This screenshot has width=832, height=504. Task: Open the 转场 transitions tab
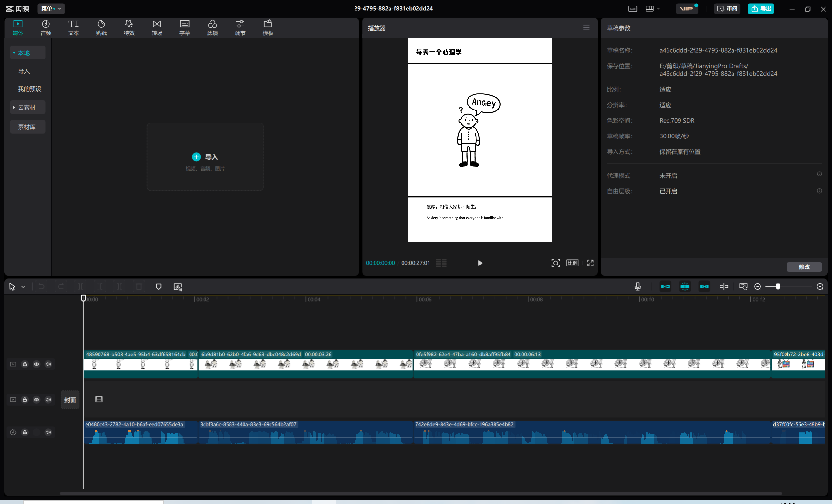(157, 28)
